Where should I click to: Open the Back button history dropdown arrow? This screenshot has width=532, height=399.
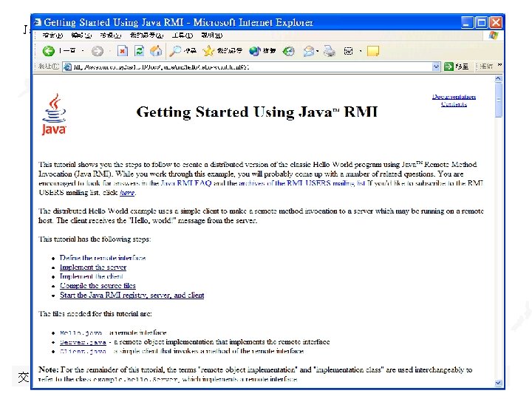point(83,51)
